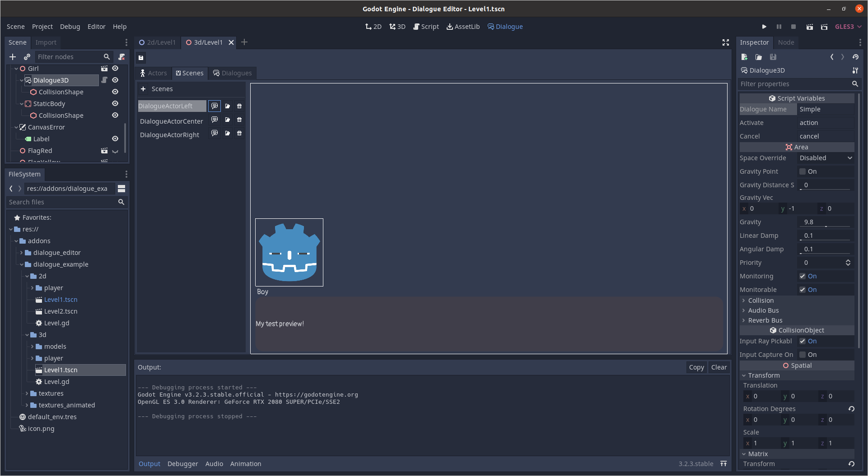
Task: Open Animation bottom panel
Action: point(246,464)
